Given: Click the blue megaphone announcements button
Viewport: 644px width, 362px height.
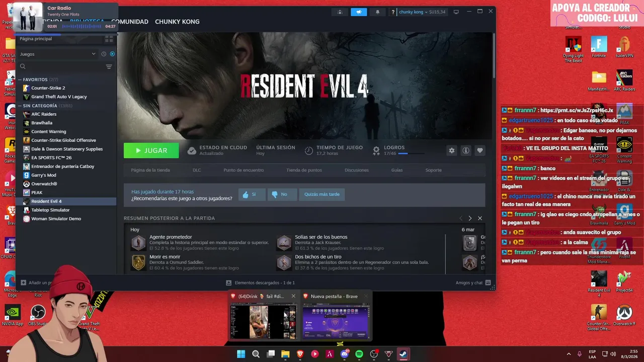Looking at the screenshot, I should [x=359, y=12].
